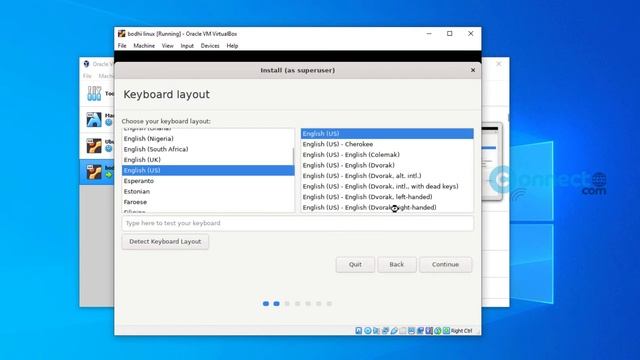640x360 pixels.
Task: Click the CPU/processor icon in VirtualBox status bar
Action: (429, 331)
